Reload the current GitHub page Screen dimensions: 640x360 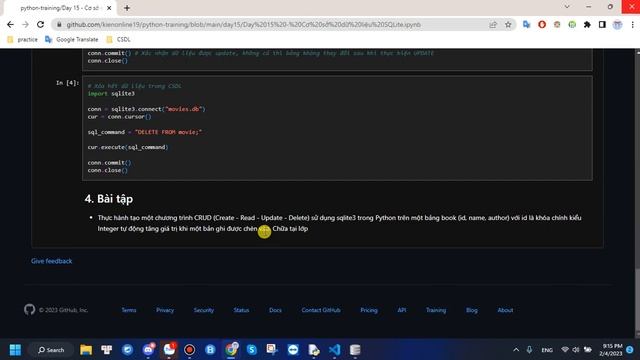[x=40, y=24]
